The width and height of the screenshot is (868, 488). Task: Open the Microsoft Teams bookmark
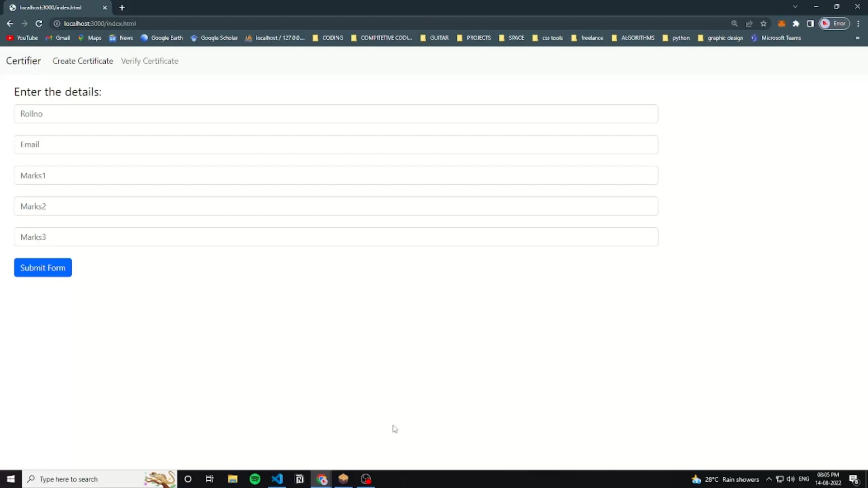[x=776, y=38]
